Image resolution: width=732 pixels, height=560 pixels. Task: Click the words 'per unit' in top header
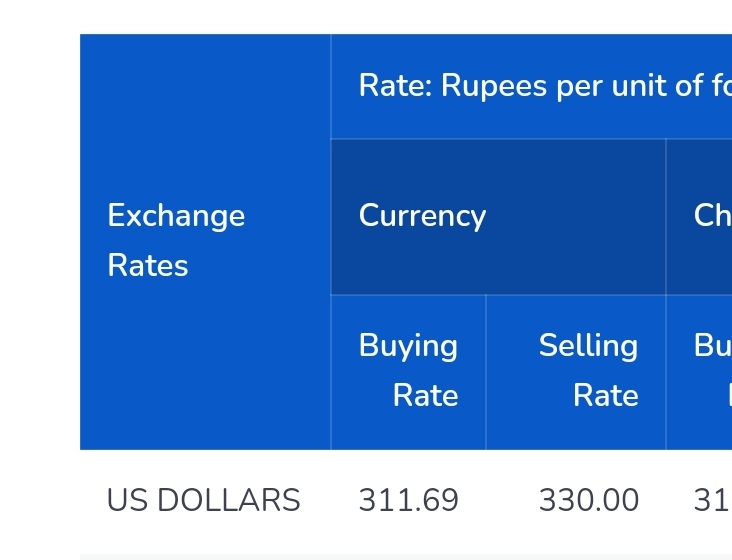point(612,87)
